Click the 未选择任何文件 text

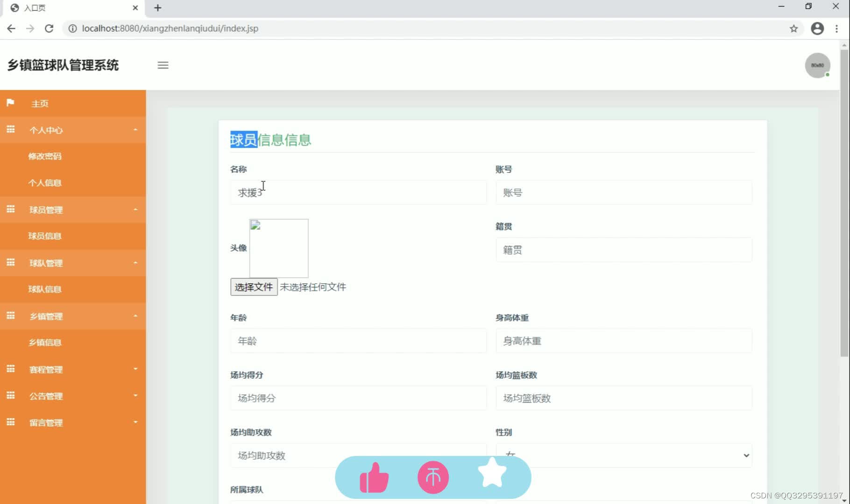pyautogui.click(x=313, y=287)
